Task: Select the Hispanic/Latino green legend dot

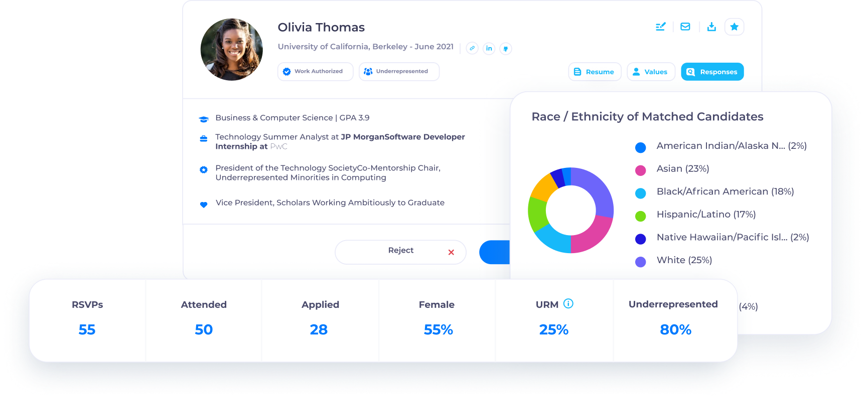Action: pyautogui.click(x=641, y=216)
